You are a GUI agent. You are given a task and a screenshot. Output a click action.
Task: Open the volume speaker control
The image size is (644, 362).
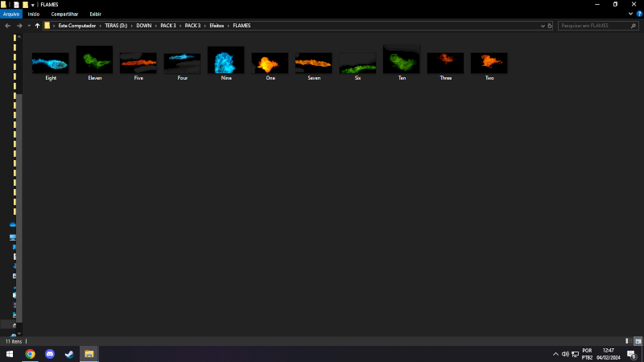[x=566, y=354]
